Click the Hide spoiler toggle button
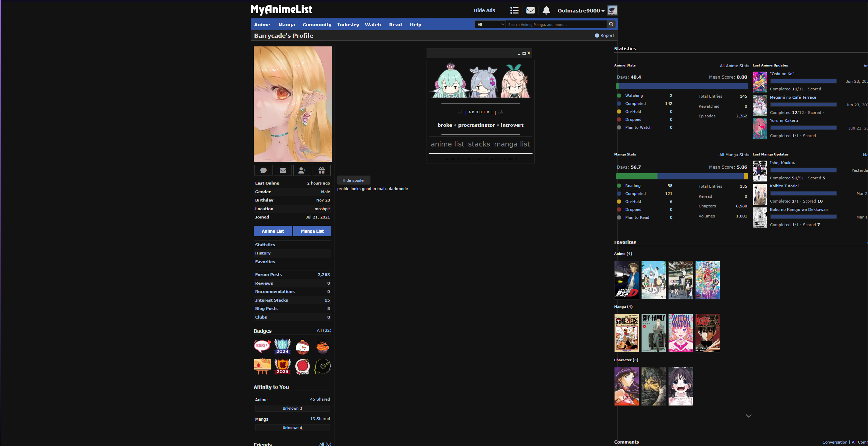Image resolution: width=868 pixels, height=446 pixels. (354, 180)
